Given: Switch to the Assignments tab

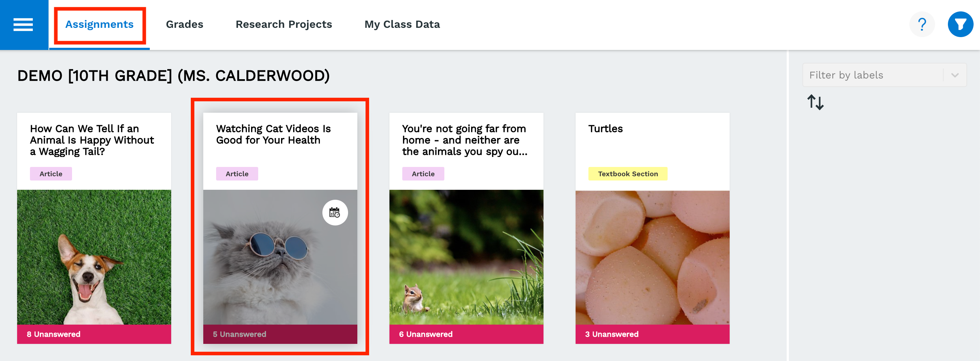Looking at the screenshot, I should pyautogui.click(x=99, y=25).
